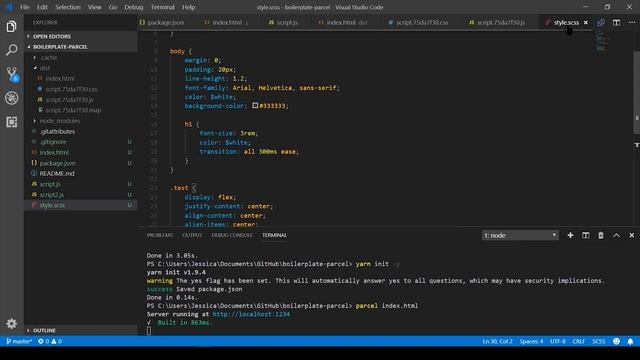Image resolution: width=640 pixels, height=360 pixels.
Task: Open the Help menu
Action: (188, 7)
